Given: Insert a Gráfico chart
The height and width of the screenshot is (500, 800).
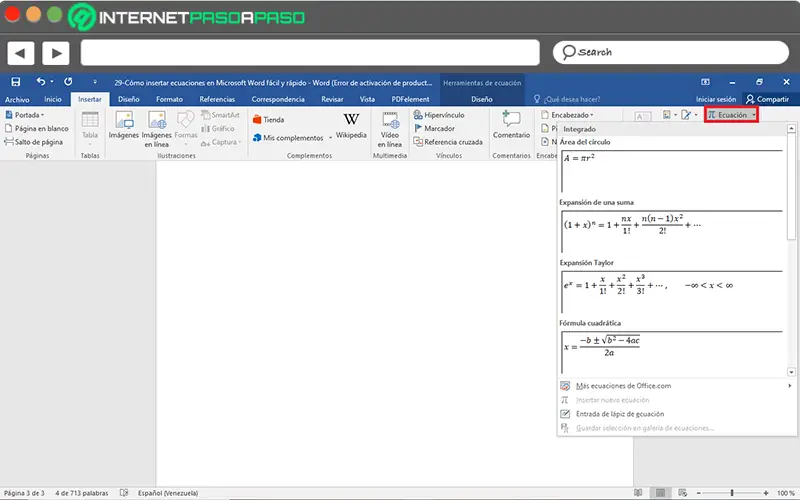Looking at the screenshot, I should pyautogui.click(x=218, y=129).
